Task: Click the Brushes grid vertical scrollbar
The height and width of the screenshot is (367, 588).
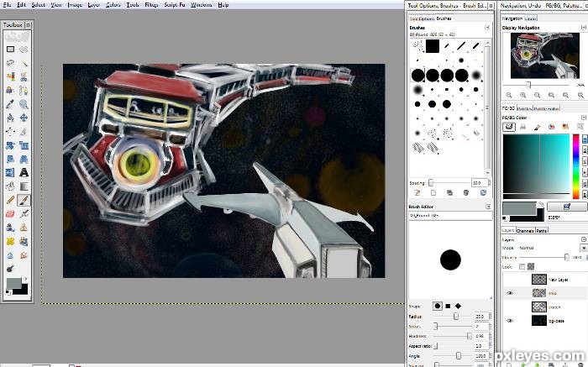Action: (x=487, y=107)
